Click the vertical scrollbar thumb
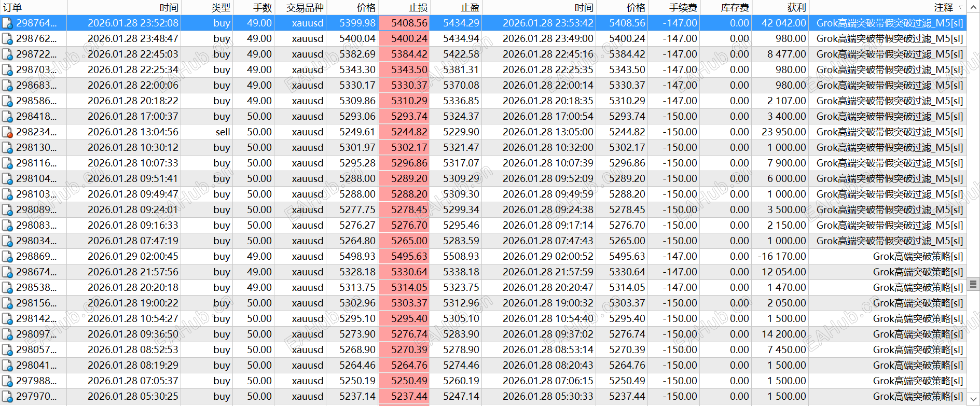This screenshot has width=980, height=406. [973, 284]
